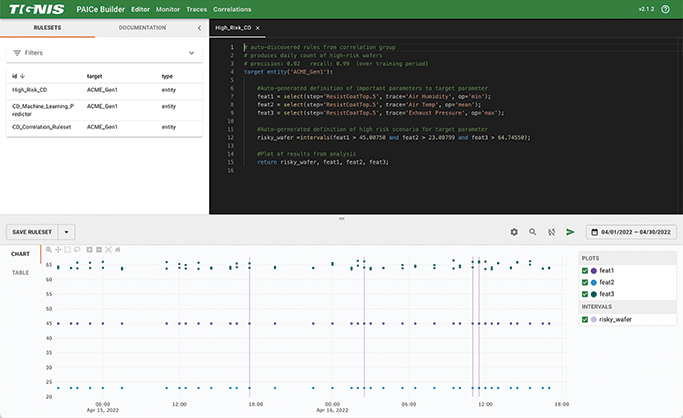
Task: Expand the Filters panel chevron
Action: pyautogui.click(x=191, y=52)
